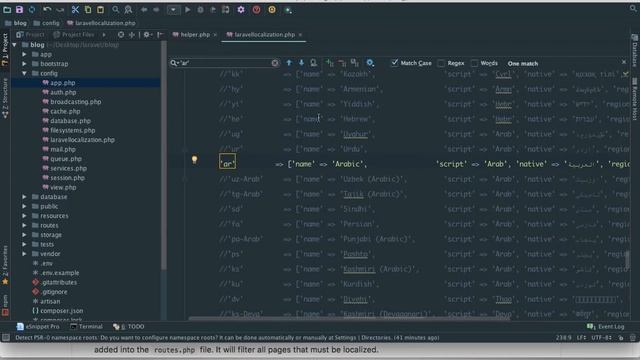Click the blog breadcrumb

point(16,23)
